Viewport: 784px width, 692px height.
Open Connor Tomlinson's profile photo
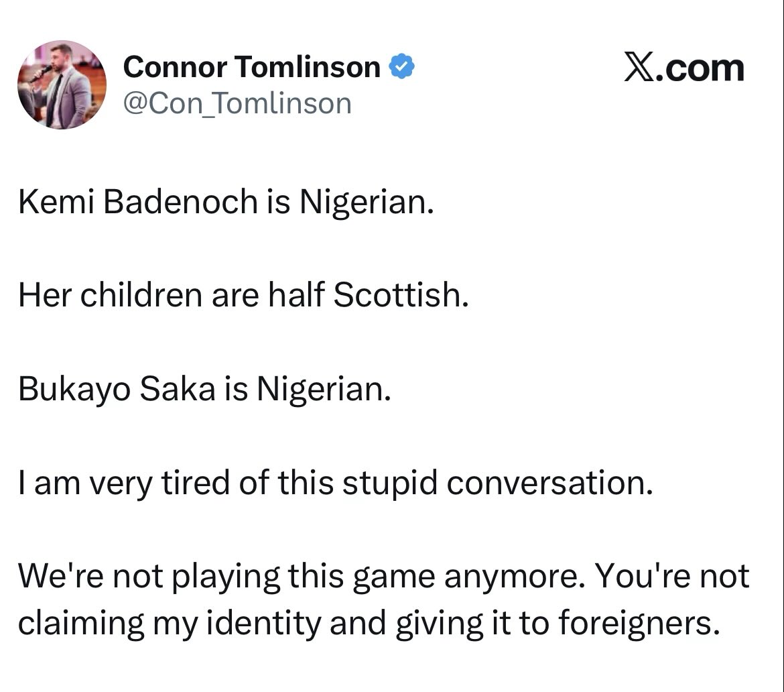(62, 84)
